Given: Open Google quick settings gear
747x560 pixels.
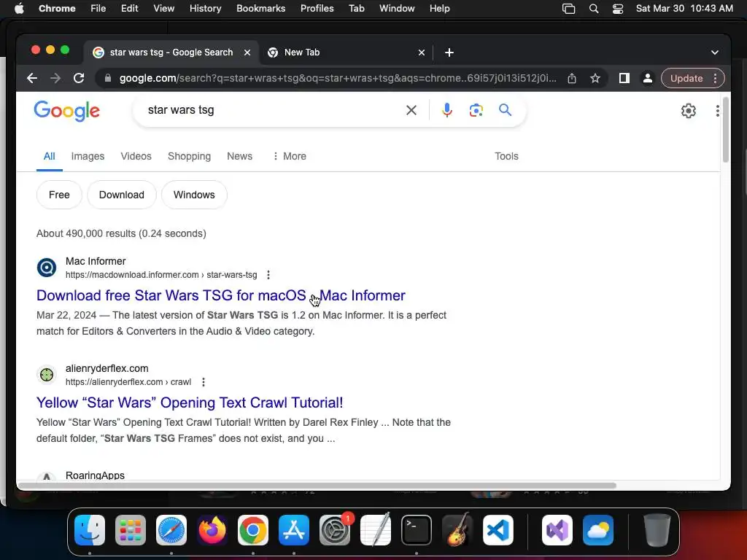Looking at the screenshot, I should (689, 111).
